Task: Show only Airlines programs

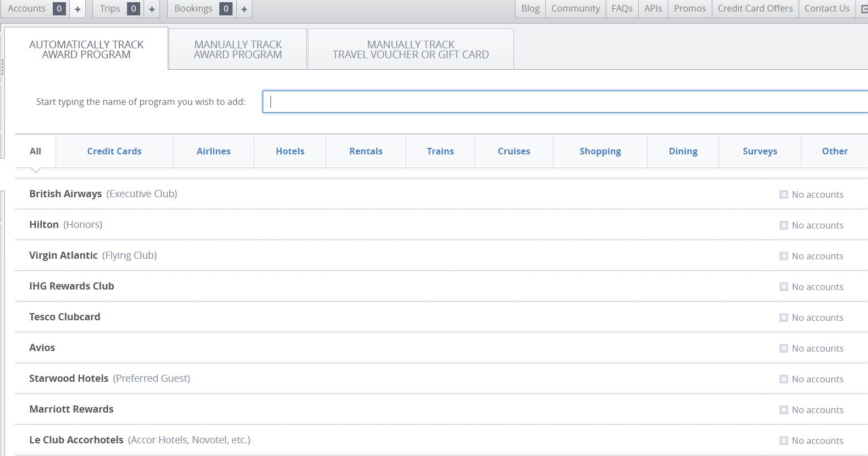Action: coord(213,151)
